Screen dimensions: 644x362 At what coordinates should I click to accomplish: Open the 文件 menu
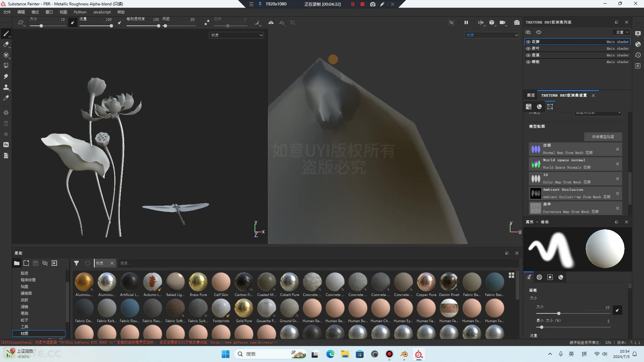coord(7,12)
